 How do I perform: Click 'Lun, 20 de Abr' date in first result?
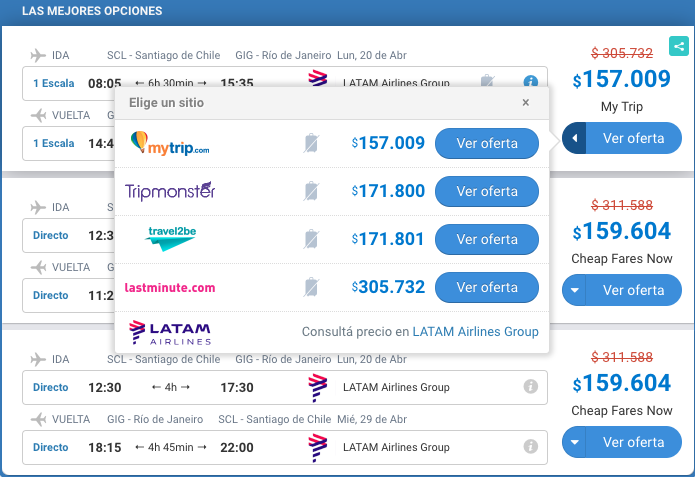point(371,55)
